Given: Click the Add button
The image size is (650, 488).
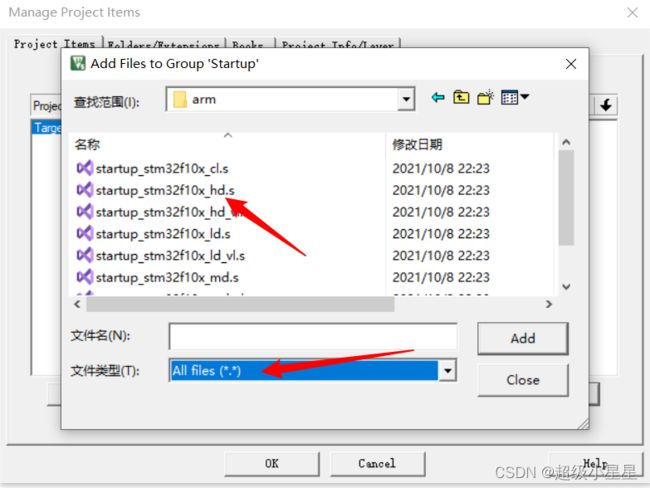Looking at the screenshot, I should click(x=523, y=338).
